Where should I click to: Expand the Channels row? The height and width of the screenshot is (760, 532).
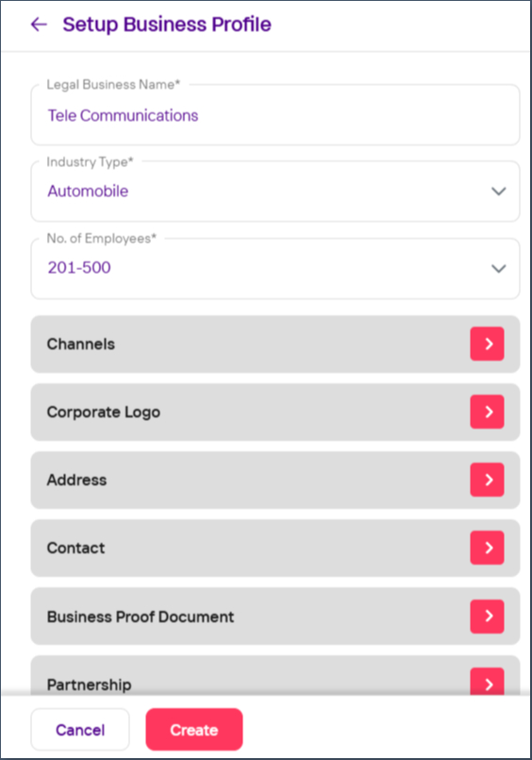point(274,345)
